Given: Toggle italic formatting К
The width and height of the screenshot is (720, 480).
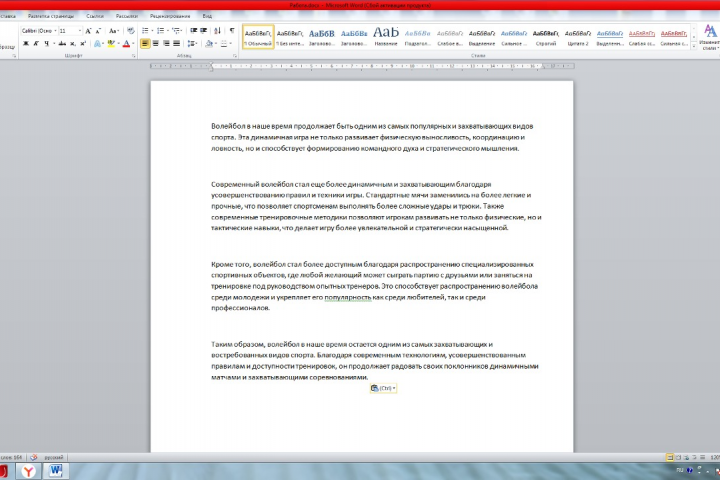Looking at the screenshot, I should [x=36, y=44].
